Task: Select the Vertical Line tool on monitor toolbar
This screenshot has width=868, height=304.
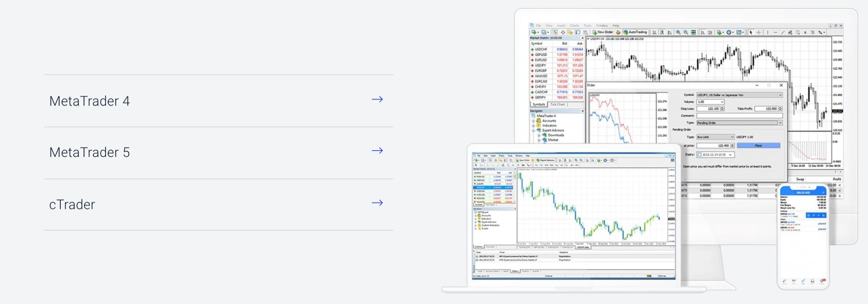Action: (x=768, y=32)
